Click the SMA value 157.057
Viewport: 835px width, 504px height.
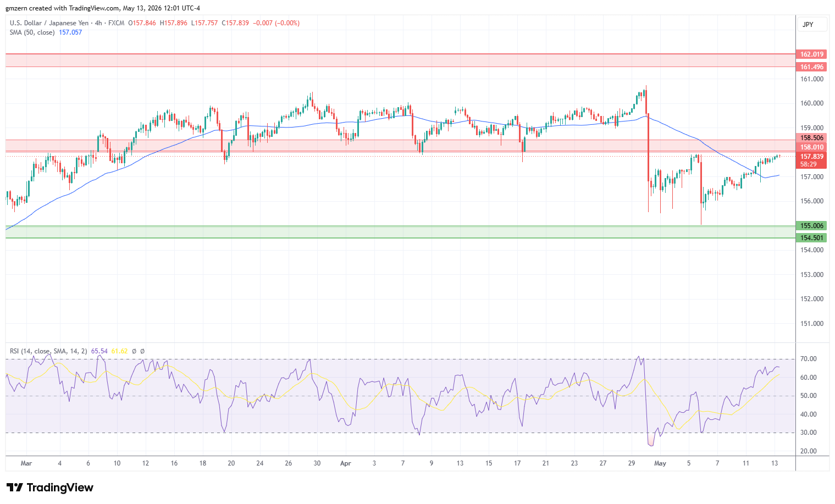pyautogui.click(x=70, y=32)
